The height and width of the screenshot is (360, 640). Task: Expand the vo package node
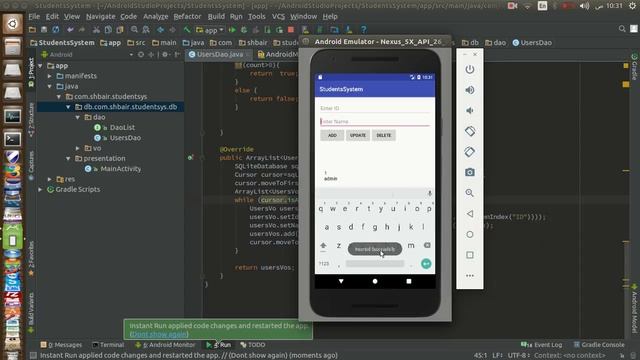pos(78,148)
